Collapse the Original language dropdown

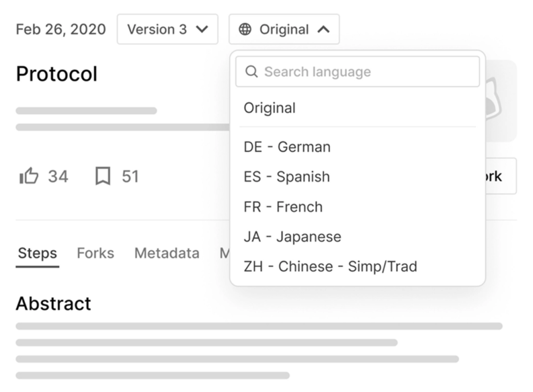tap(284, 29)
